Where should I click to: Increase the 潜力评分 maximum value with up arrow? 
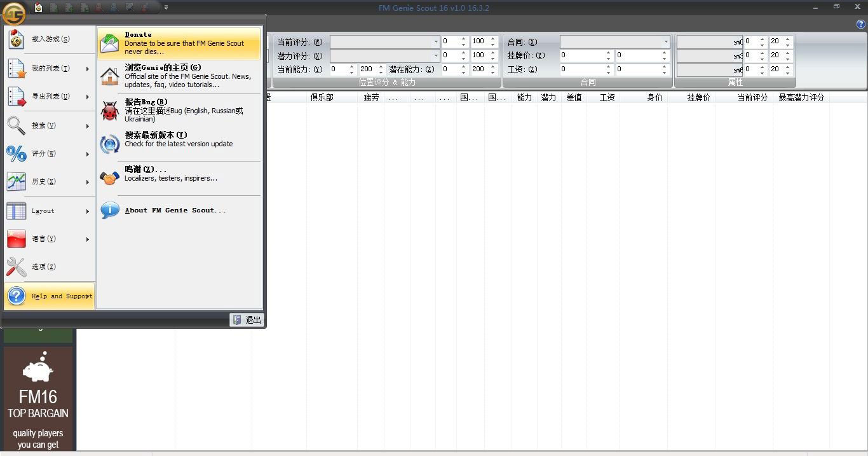click(493, 52)
